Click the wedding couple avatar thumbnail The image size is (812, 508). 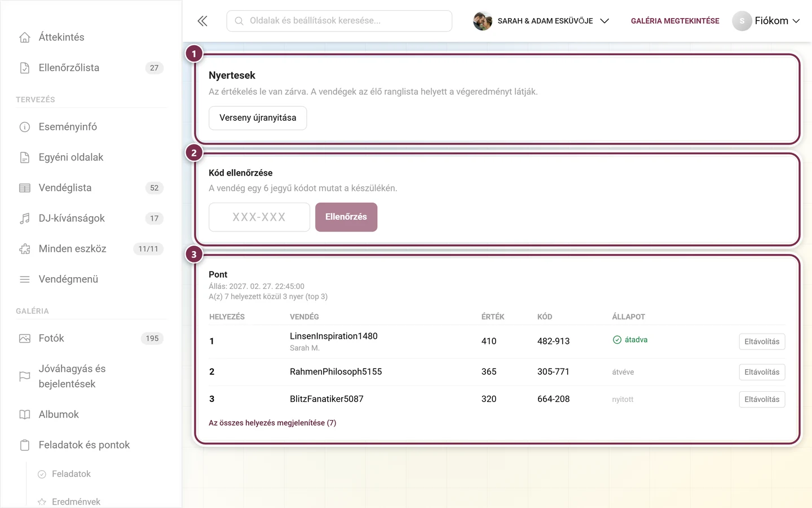[483, 21]
